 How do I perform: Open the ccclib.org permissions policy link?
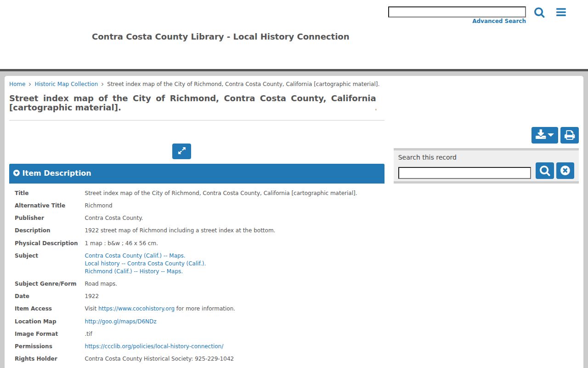pos(154,346)
